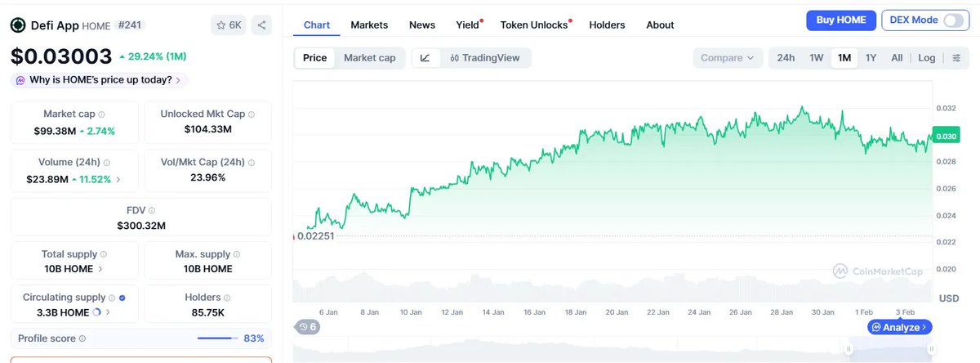Click circulating supply progress ring icon
This screenshot has width=980, height=363.
98,312
